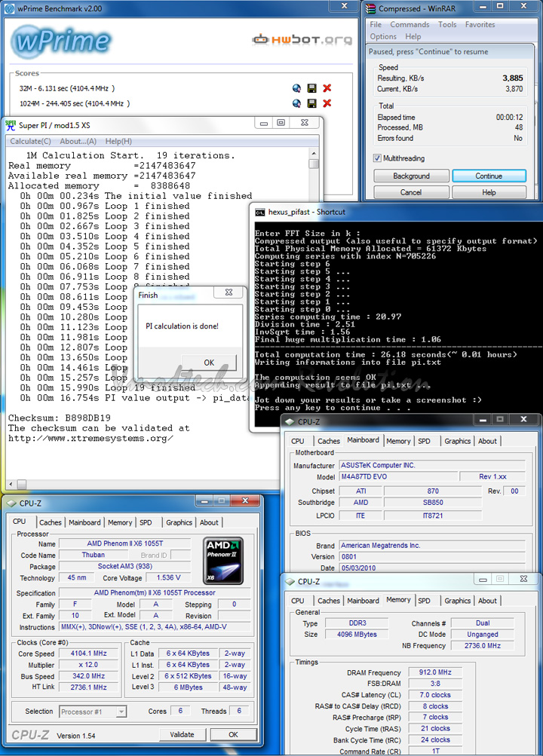
Task: Open the Help menu in WinRAR
Action: pos(413,37)
